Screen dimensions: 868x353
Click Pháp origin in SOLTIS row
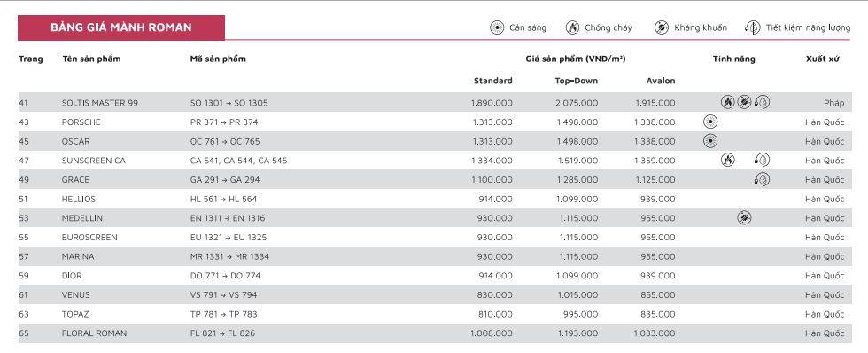[x=833, y=103]
